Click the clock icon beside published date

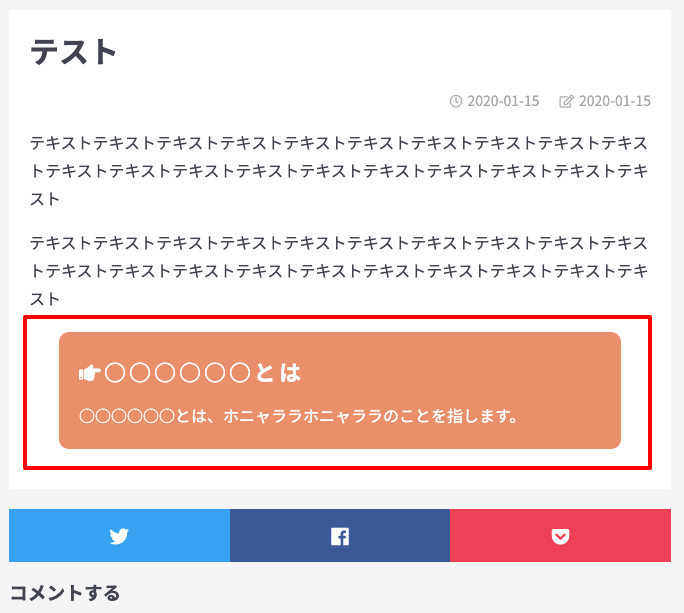455,101
